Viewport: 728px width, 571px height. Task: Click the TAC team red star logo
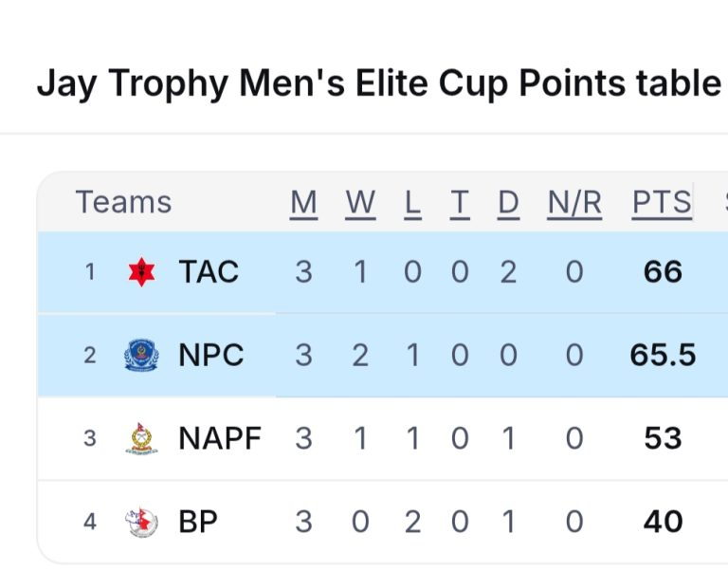[141, 273]
